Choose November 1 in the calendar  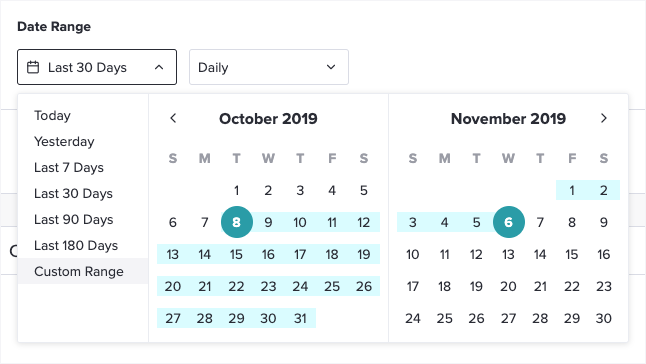(x=572, y=190)
